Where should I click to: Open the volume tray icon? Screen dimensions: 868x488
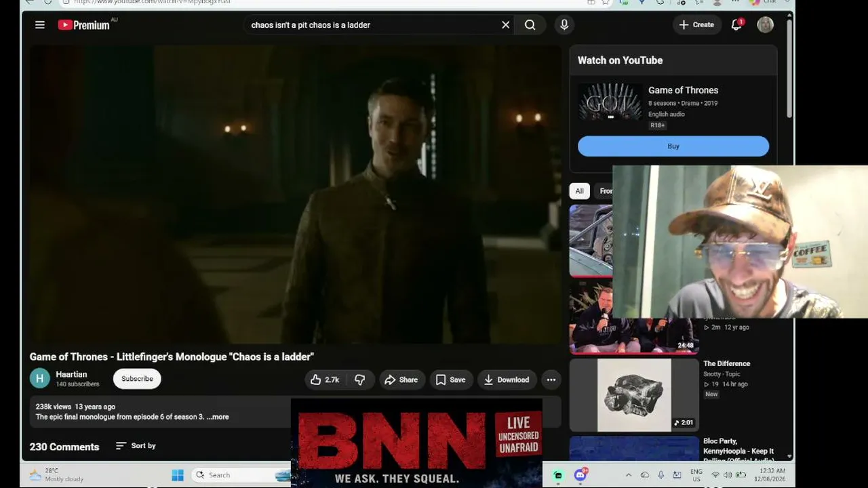[728, 475]
